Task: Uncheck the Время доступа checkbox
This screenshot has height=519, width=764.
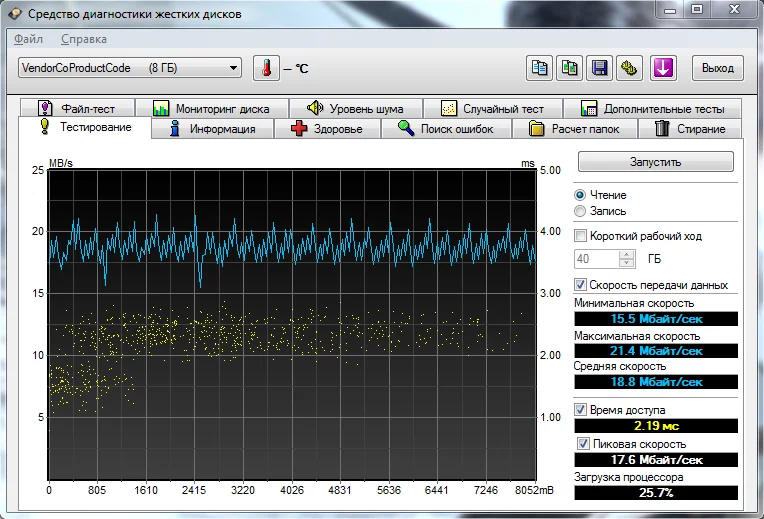Action: [x=581, y=410]
